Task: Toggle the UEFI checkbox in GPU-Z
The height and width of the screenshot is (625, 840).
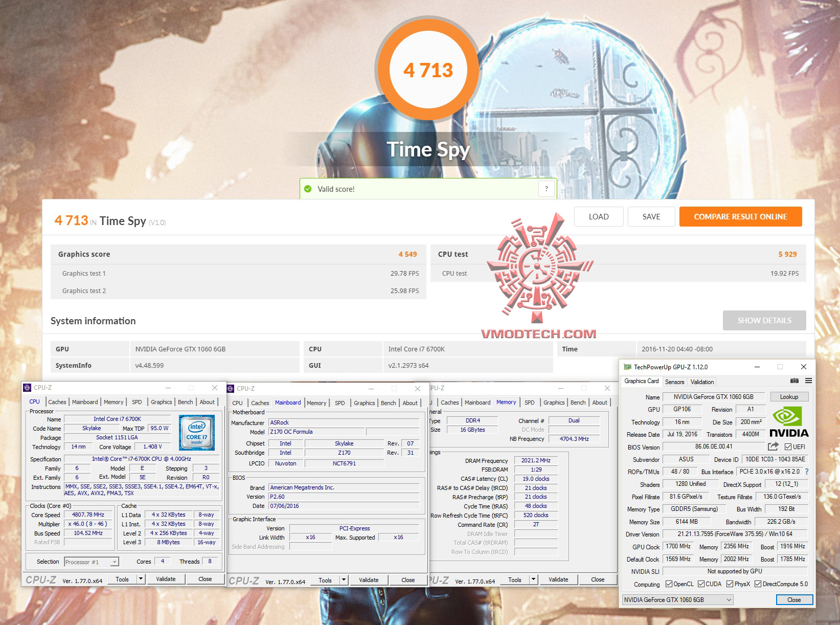Action: [788, 447]
